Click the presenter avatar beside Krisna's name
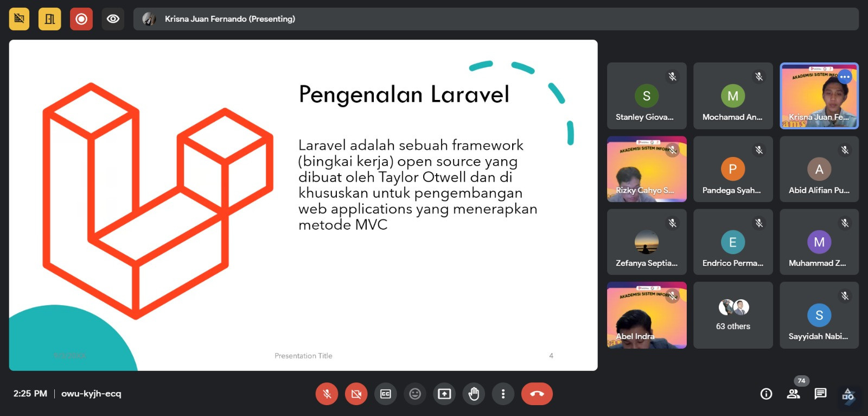Screen dimensions: 868x416 point(149,19)
